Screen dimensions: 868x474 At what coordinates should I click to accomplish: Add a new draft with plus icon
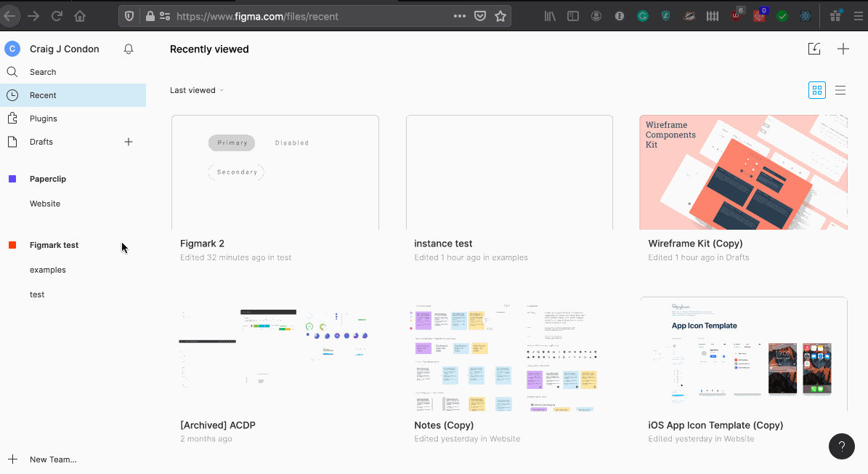pos(129,142)
